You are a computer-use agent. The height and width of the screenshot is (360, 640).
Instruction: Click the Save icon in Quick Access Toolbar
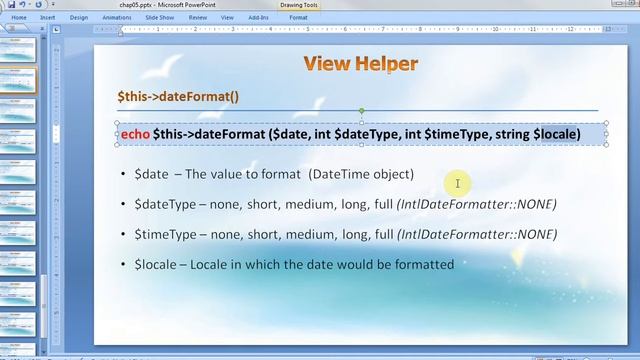pyautogui.click(x=11, y=4)
